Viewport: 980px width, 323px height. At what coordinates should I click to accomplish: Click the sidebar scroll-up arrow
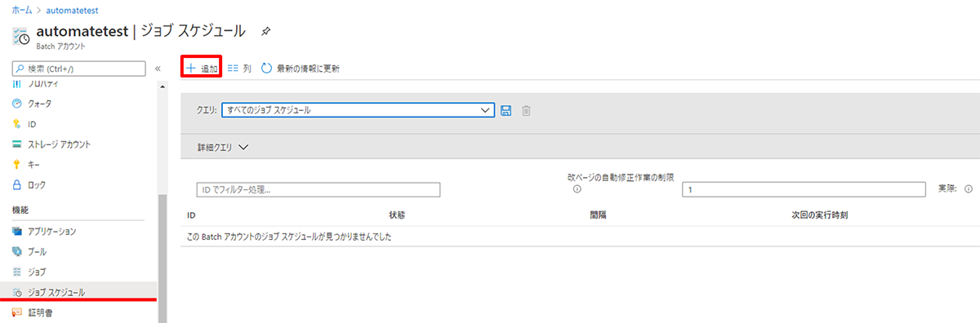pos(162,86)
